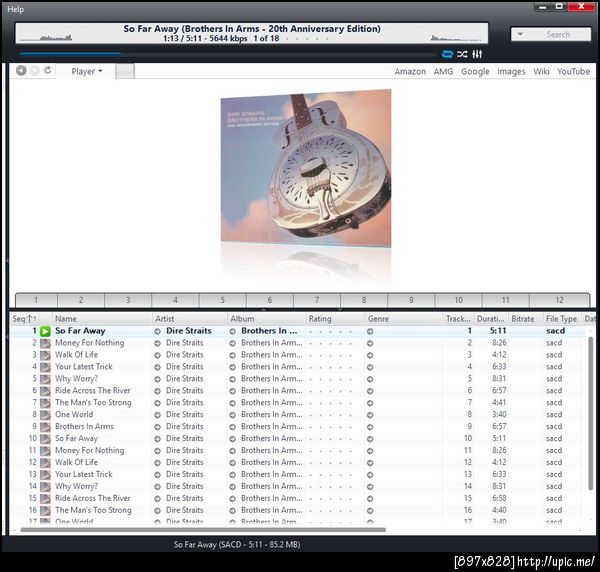Click album link icon in The Man's Too Strong row 7

232,403
